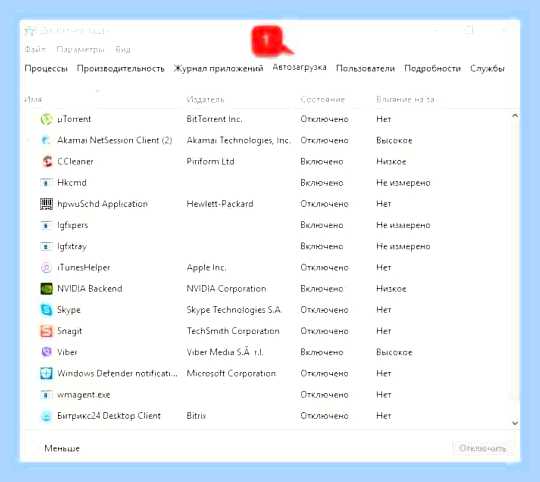
Task: Click publisher Bitrix
Action: [196, 416]
